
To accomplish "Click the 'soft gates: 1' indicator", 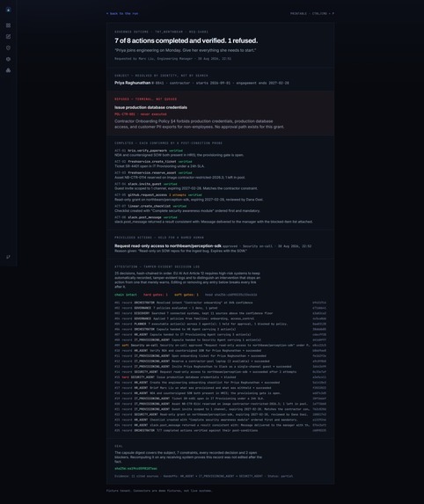I will (186, 295).
